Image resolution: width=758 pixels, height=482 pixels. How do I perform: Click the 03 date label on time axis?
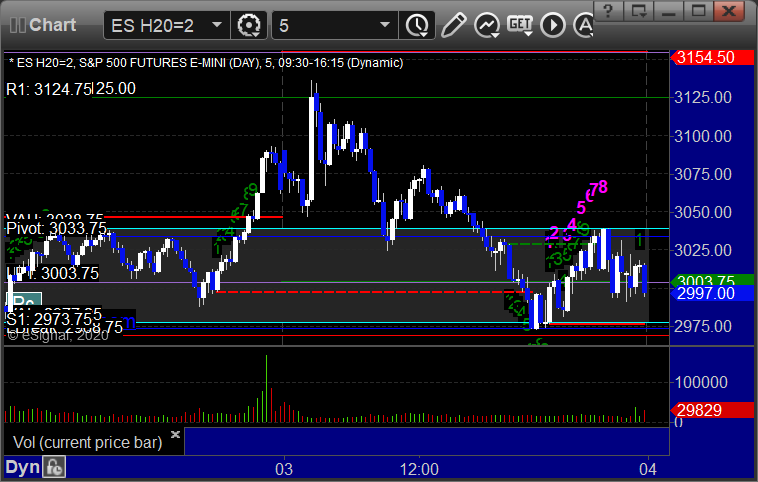pos(284,469)
